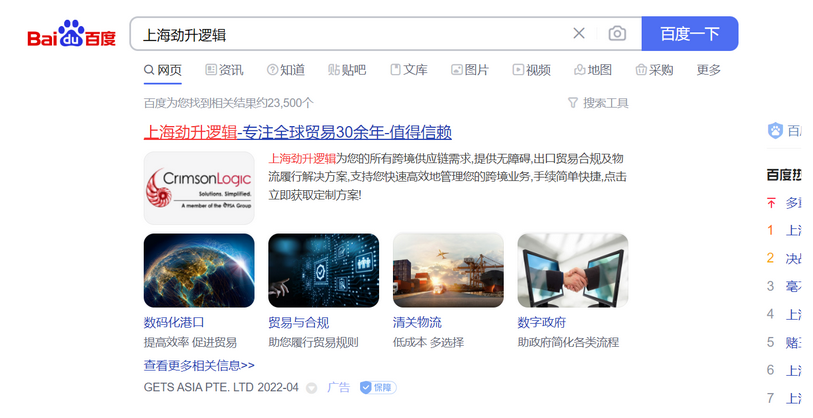Click the CrimsonLogic logo thumbnail
Screen dimensions: 813x418
click(199, 188)
